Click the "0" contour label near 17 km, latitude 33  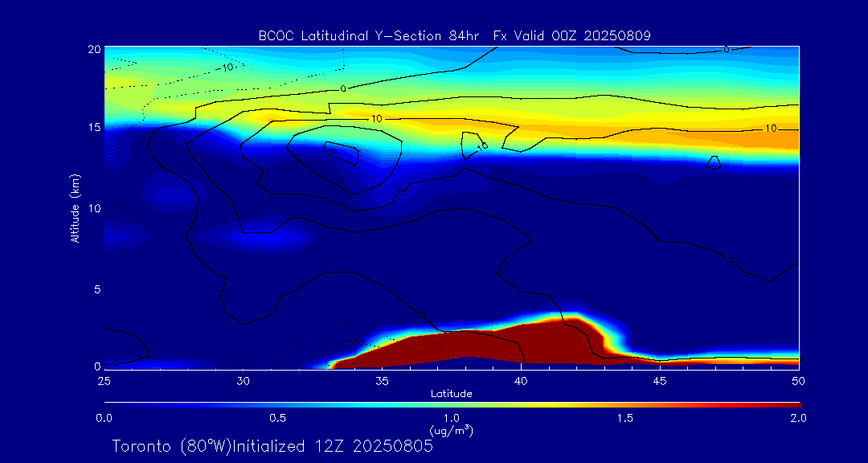[342, 88]
